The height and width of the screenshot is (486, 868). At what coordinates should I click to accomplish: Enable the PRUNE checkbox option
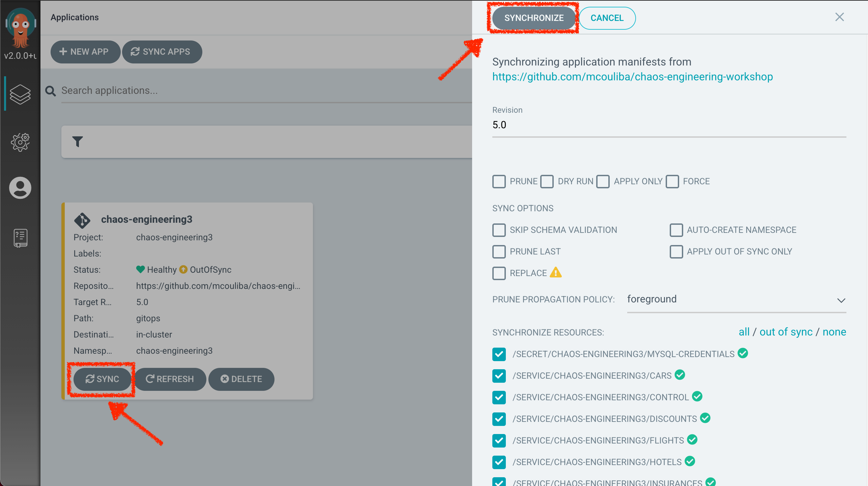[x=499, y=181]
